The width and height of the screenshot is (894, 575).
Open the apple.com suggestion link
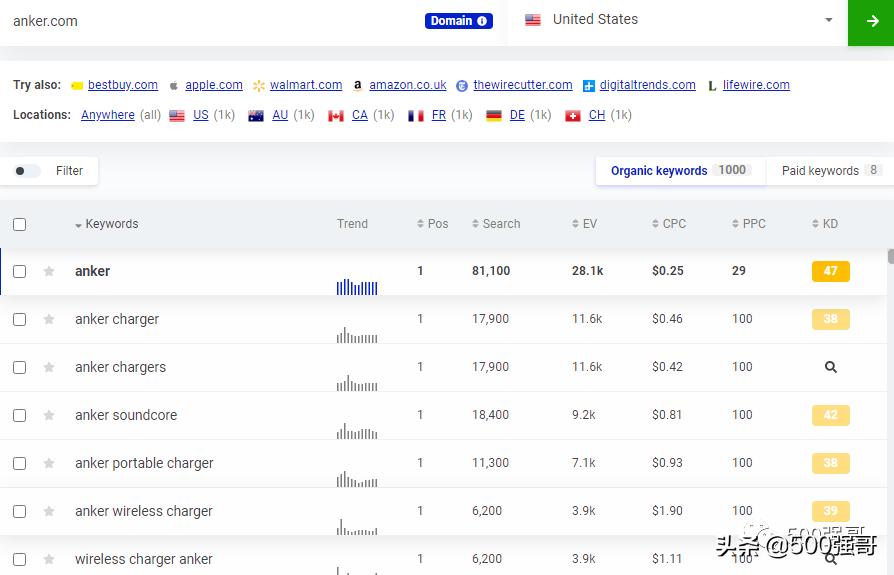(x=214, y=85)
